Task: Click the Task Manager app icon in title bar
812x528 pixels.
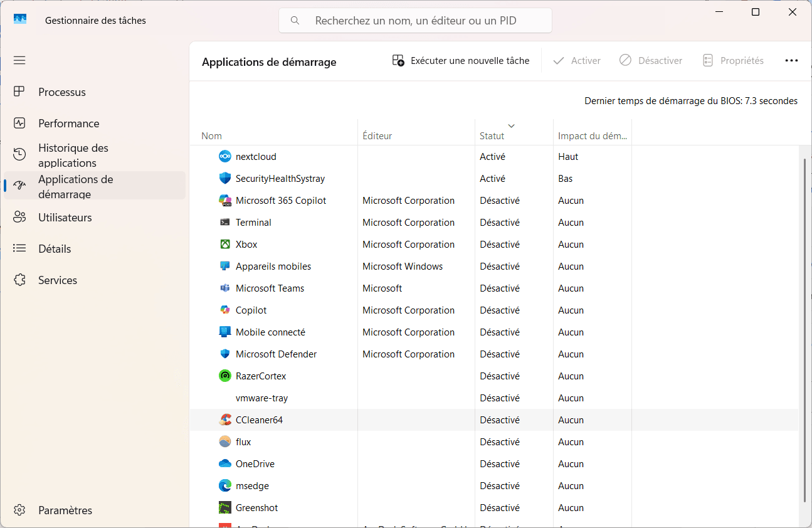Action: coord(20,19)
